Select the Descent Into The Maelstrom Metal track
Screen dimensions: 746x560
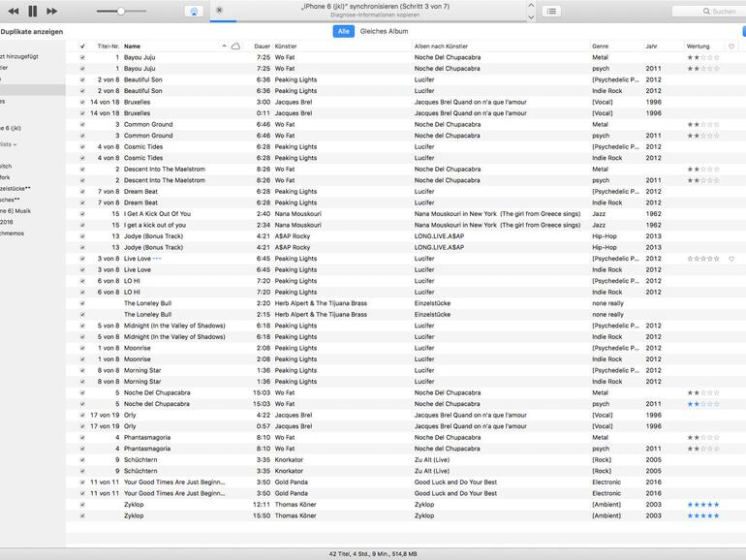164,170
